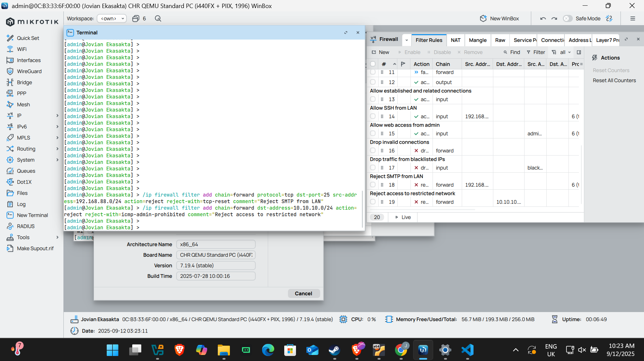Viewport: 644px width, 361px height.
Task: Select all rules via header checkbox
Action: tap(373, 64)
